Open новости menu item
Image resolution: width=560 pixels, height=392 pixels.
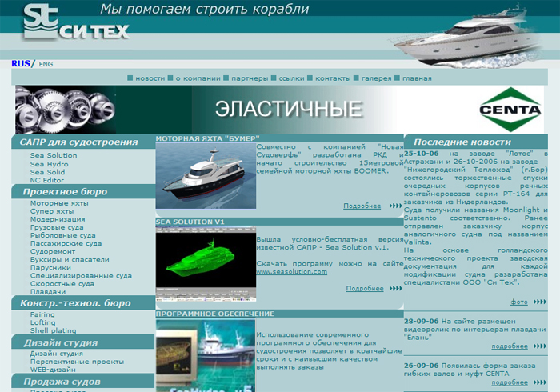click(x=150, y=78)
